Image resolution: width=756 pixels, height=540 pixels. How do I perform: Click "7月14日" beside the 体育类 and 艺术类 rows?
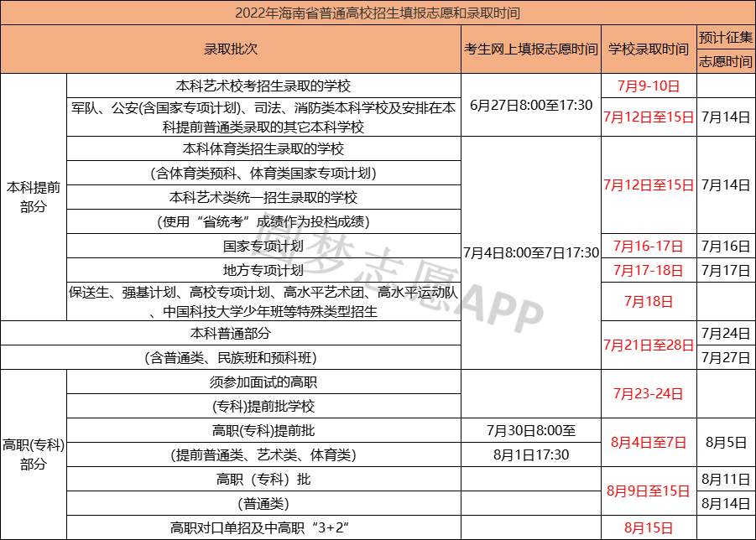726,185
